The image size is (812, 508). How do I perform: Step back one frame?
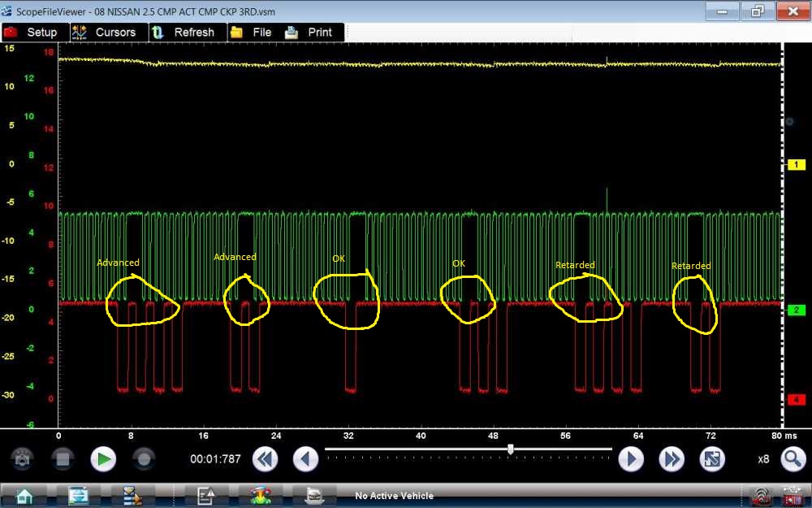(x=305, y=459)
